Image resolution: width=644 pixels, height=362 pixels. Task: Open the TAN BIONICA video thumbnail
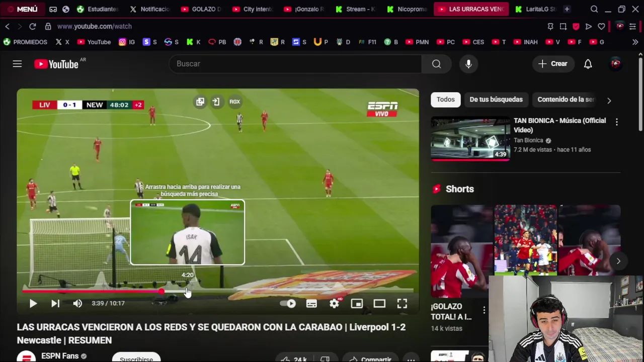470,139
